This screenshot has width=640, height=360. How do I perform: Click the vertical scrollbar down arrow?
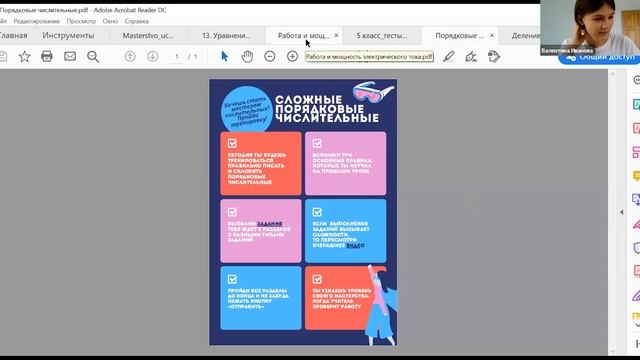[x=612, y=351]
